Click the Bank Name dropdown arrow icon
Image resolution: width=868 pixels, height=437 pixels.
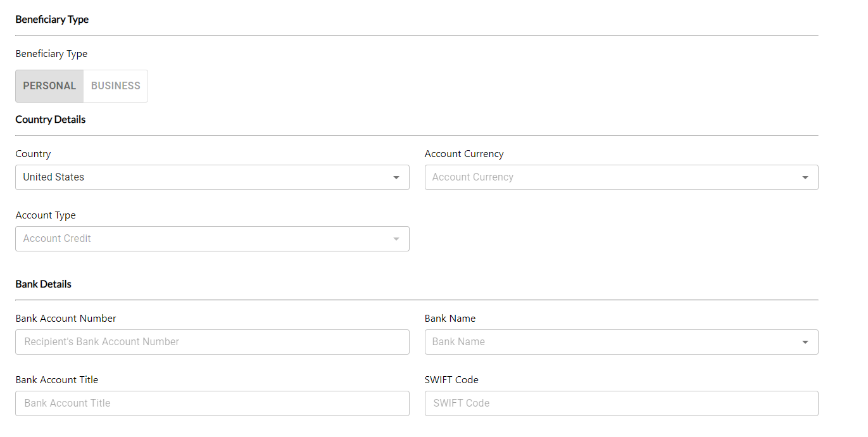point(805,342)
